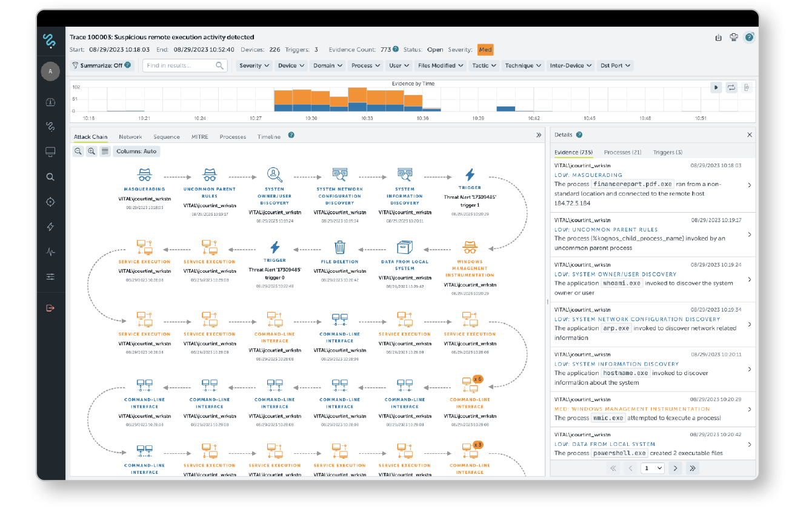This screenshot has width=812, height=509.
Task: Play the evidence timeline animation
Action: pos(716,88)
